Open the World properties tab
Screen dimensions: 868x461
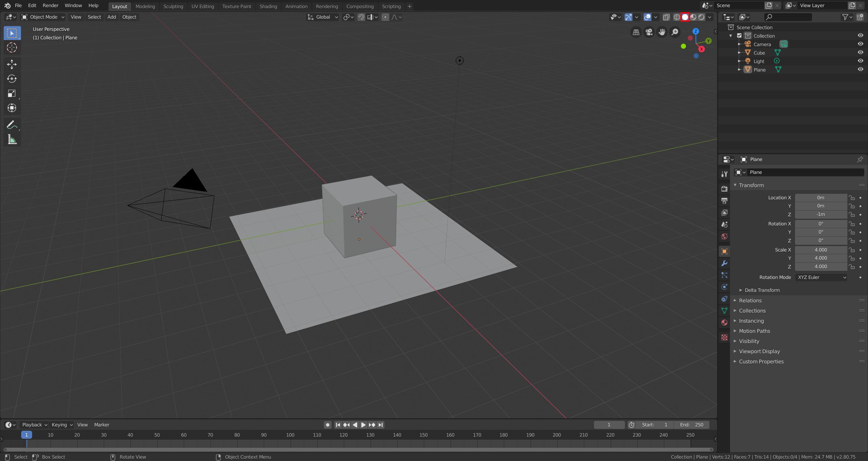coord(724,236)
